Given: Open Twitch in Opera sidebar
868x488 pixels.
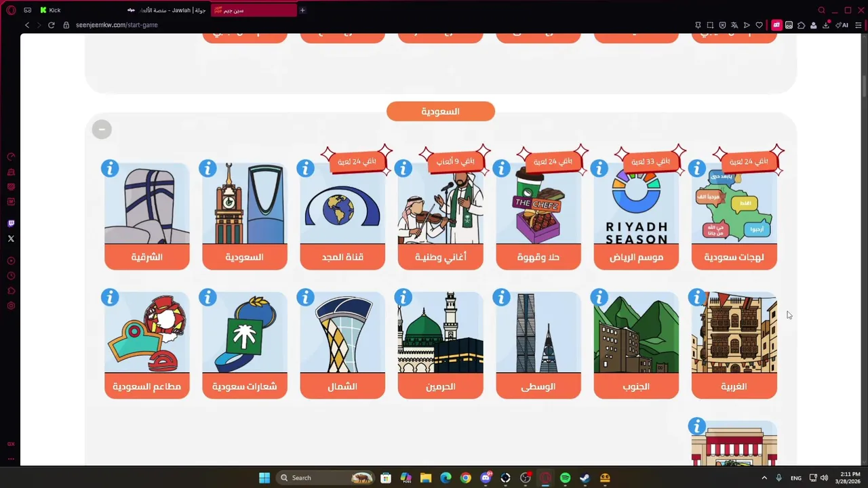Looking at the screenshot, I should click(11, 224).
